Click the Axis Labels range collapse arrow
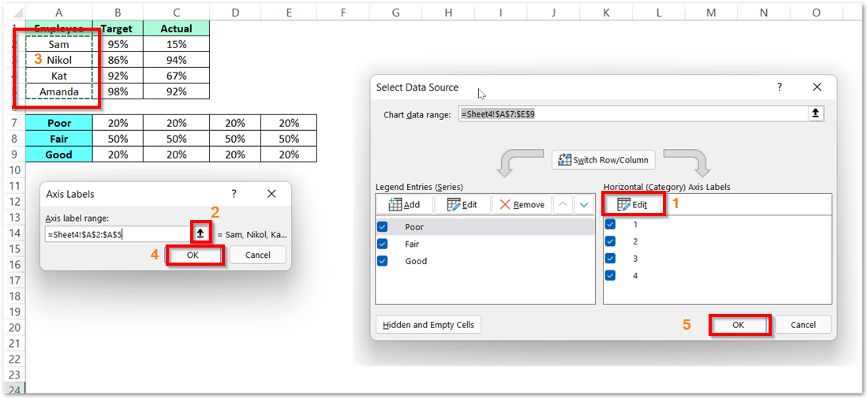The height and width of the screenshot is (399, 868). 200,233
